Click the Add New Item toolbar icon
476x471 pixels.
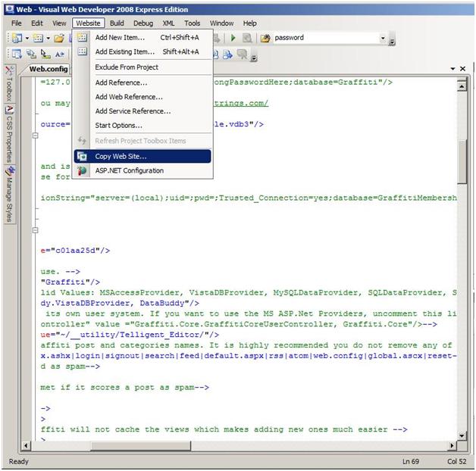point(38,38)
